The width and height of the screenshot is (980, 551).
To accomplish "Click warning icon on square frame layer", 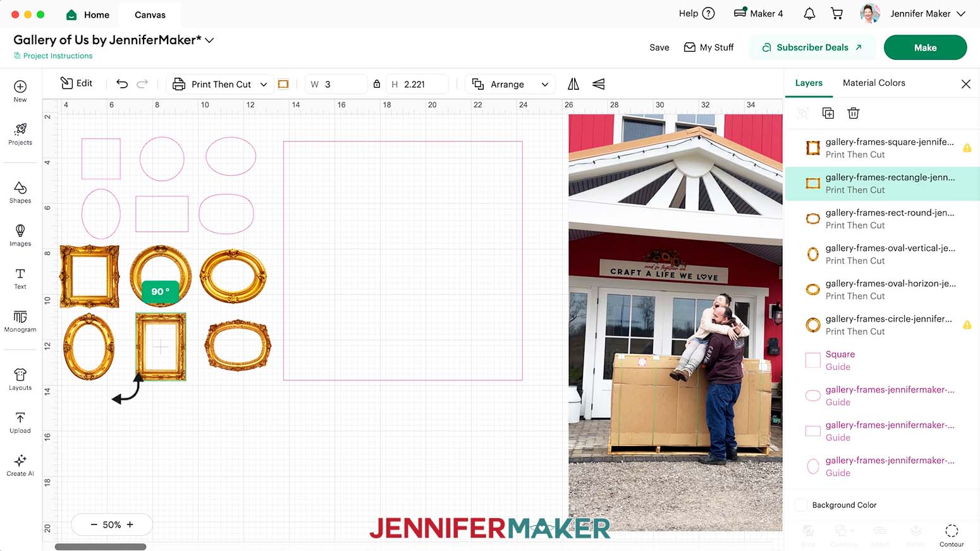I will pyautogui.click(x=967, y=148).
